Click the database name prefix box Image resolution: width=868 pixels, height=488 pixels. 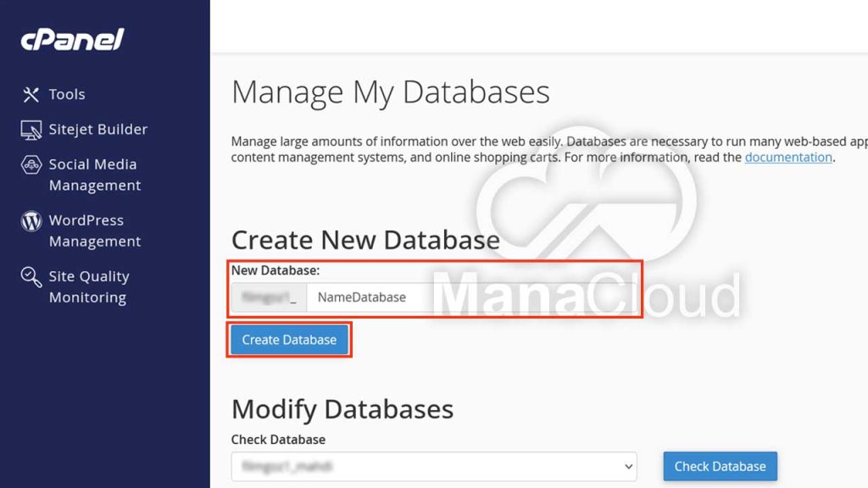point(269,297)
